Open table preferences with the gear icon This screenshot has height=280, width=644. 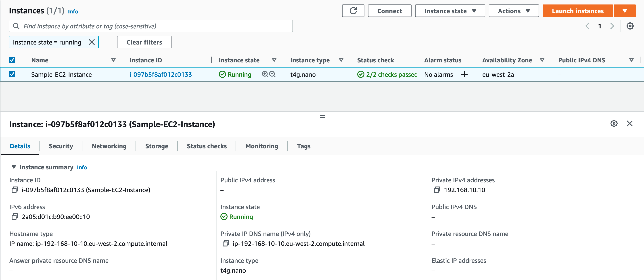coord(630,26)
